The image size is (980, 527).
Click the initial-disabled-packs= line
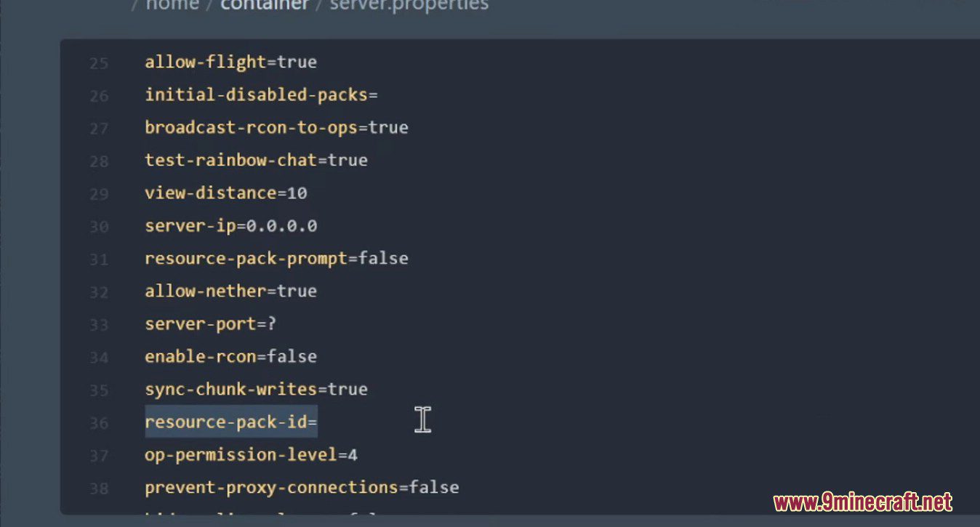pyautogui.click(x=261, y=95)
